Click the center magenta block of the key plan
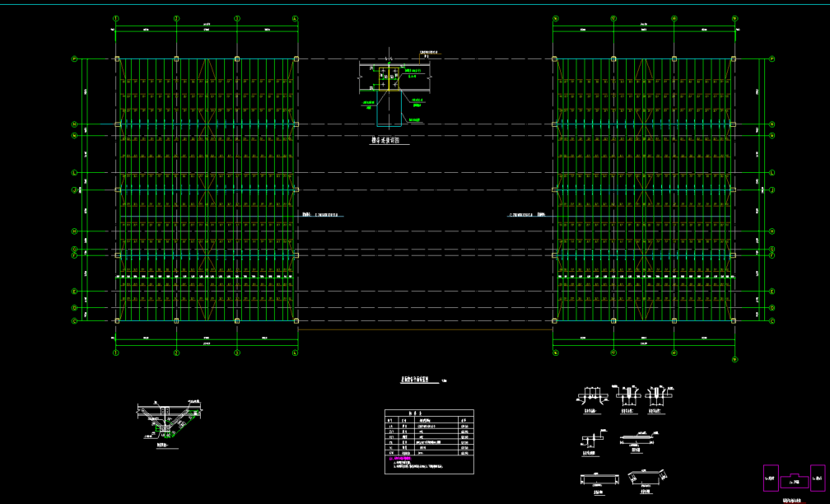Screen dimensions: 830x504 tap(794, 480)
